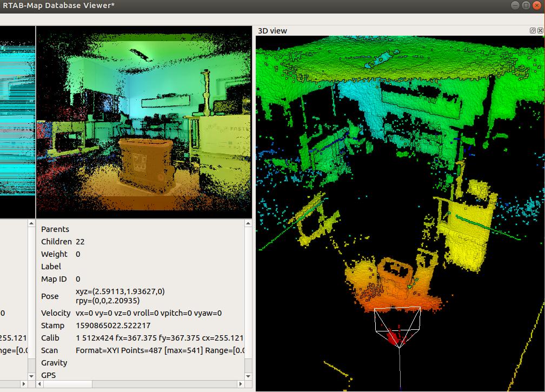Screen dimensions: 545x392
Task: Click the white camera frustum in 3D view
Action: point(398,324)
